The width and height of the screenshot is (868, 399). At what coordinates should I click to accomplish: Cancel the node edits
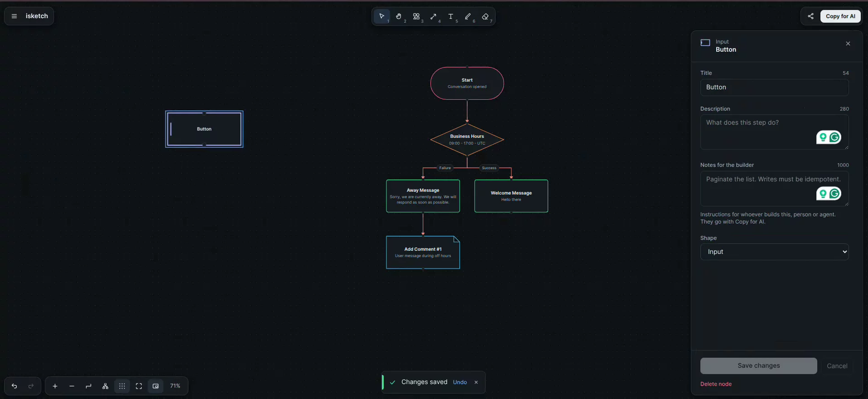coord(837,366)
